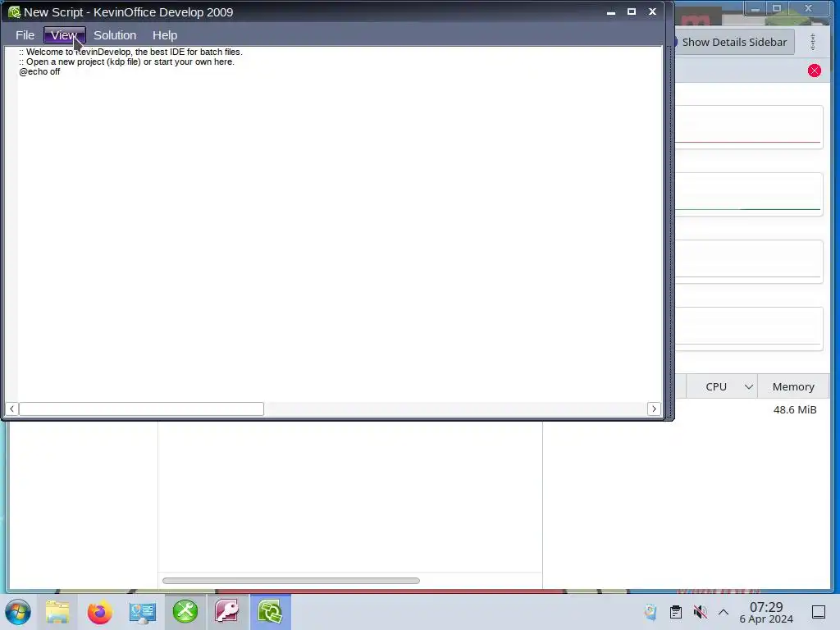Click the editor's scroll-left arrow
Screen dimensions: 840x630
pos(11,409)
